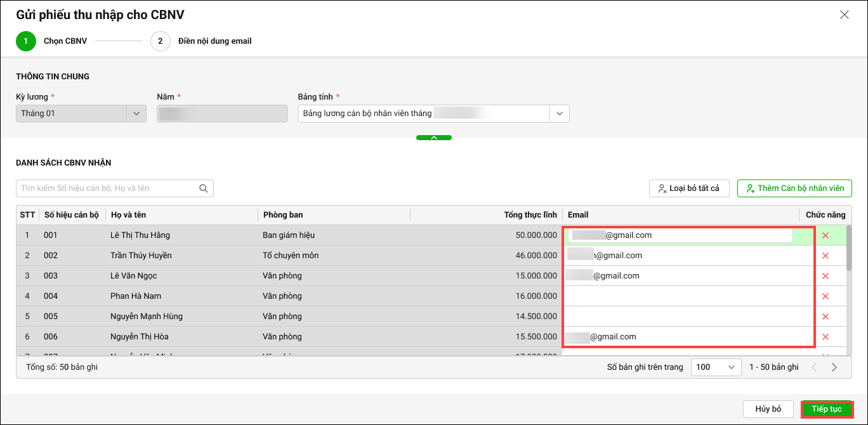Image resolution: width=868 pixels, height=425 pixels.
Task: Collapse the Thông tin chung section
Action: [x=434, y=138]
